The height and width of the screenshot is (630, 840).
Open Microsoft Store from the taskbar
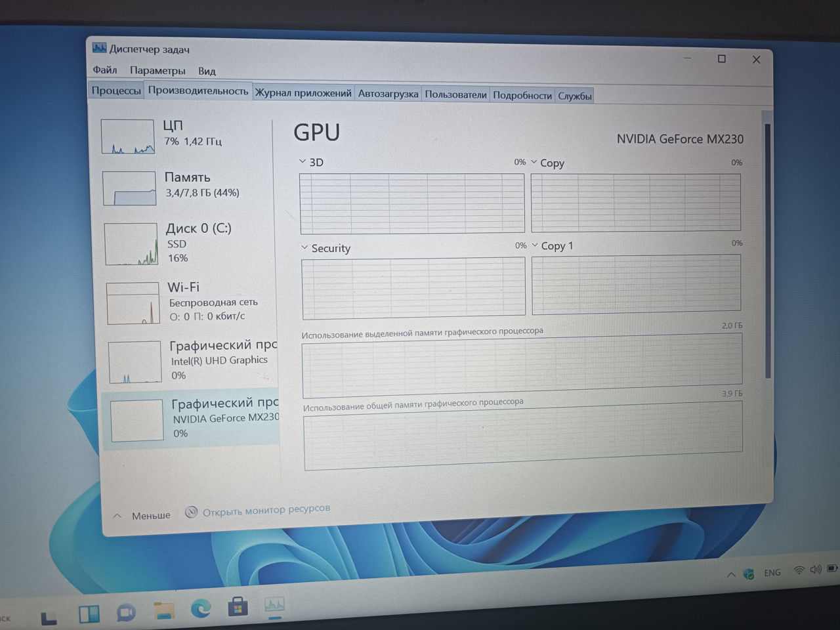[238, 607]
